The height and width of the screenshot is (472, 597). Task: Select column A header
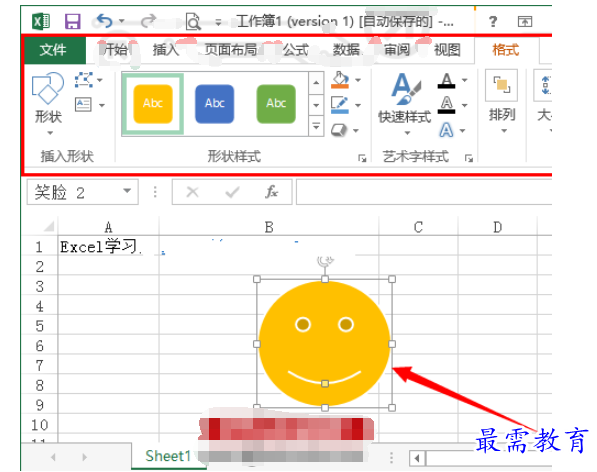pos(109,227)
